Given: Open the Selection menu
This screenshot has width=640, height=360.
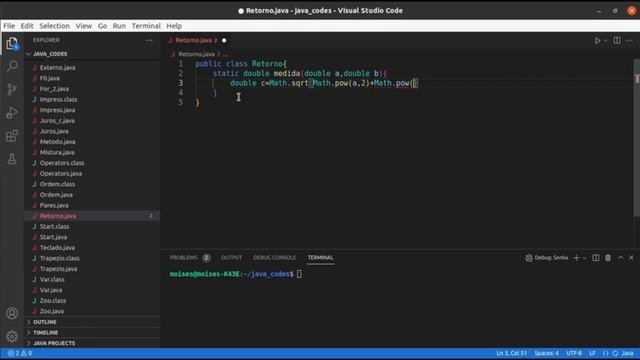Looking at the screenshot, I should pyautogui.click(x=54, y=26).
